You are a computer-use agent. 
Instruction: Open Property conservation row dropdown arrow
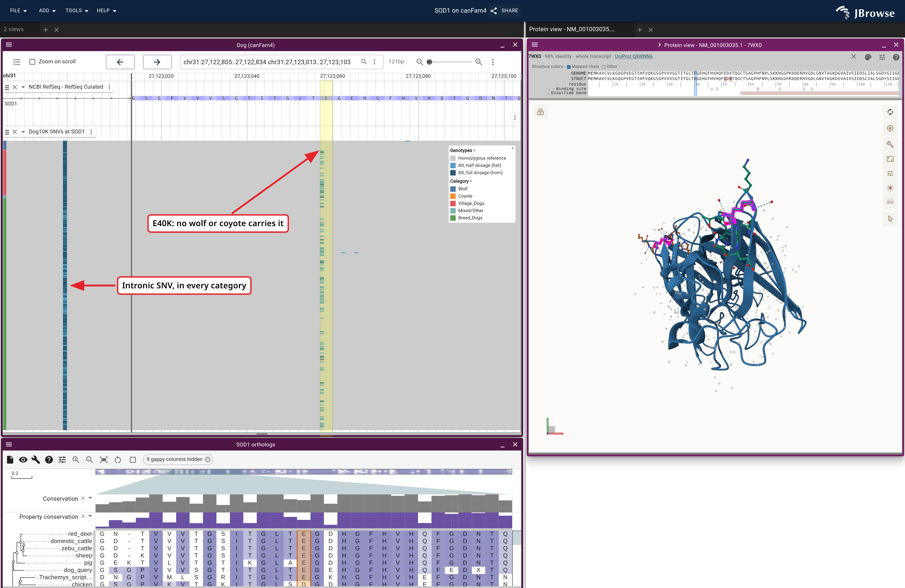click(90, 516)
